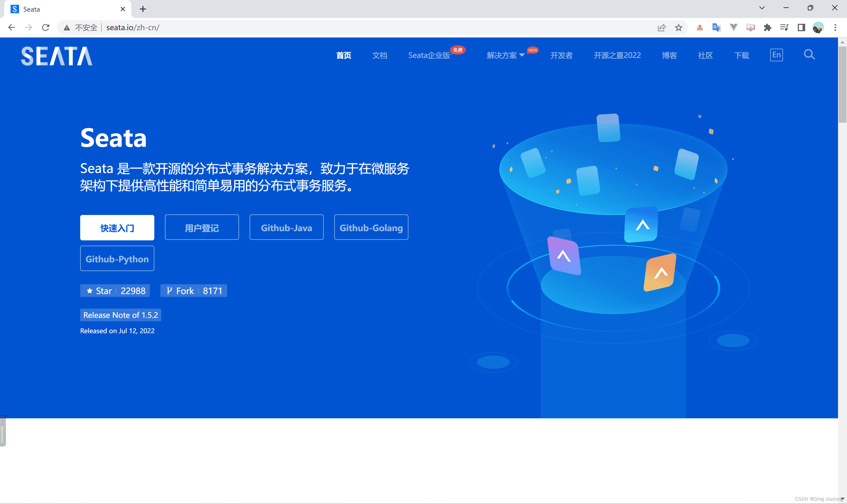Image resolution: width=847 pixels, height=504 pixels.
Task: Open Chrome three-dot menu
Action: 835,28
